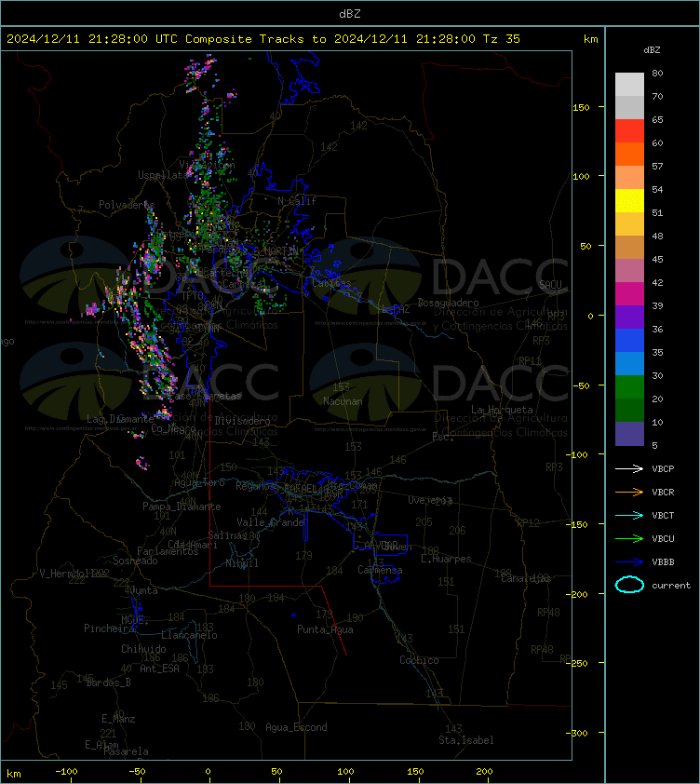Select the yellow 51-54 dBZ swatch

click(x=629, y=200)
